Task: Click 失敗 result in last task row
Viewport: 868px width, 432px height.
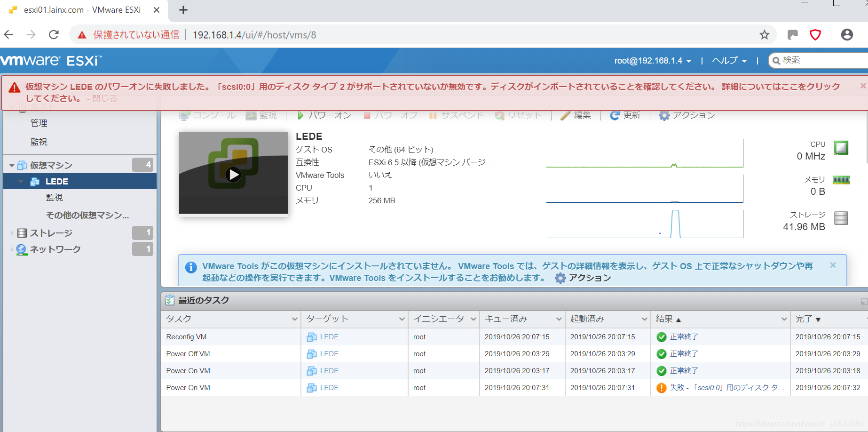Action: [727, 387]
